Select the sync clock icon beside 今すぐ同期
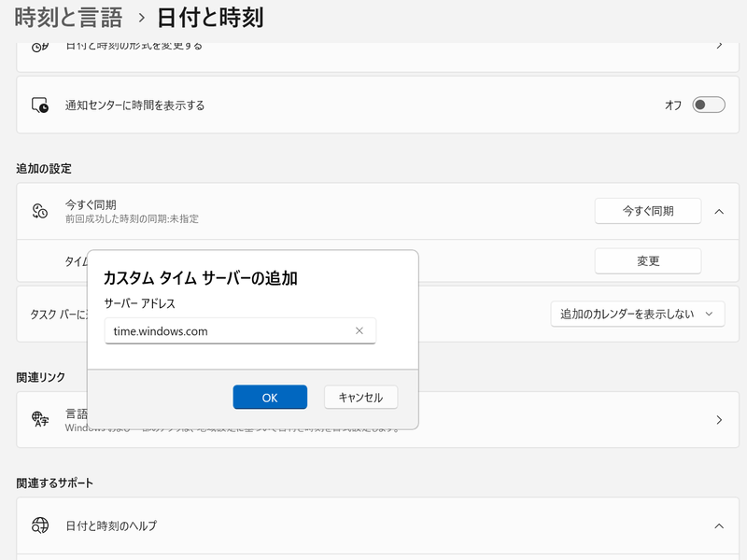The image size is (747, 560). click(39, 211)
